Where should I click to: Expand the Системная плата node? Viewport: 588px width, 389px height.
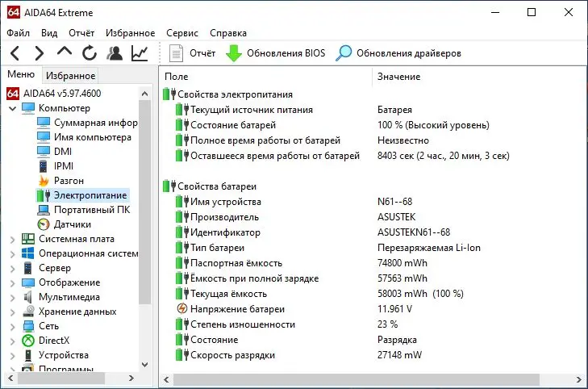tap(12, 240)
